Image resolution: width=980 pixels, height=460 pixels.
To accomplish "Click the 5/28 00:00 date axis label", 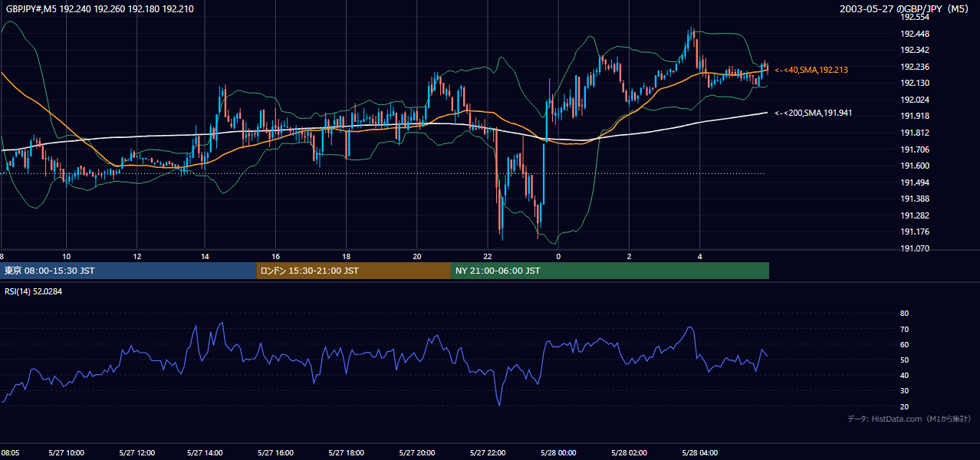I will [557, 453].
